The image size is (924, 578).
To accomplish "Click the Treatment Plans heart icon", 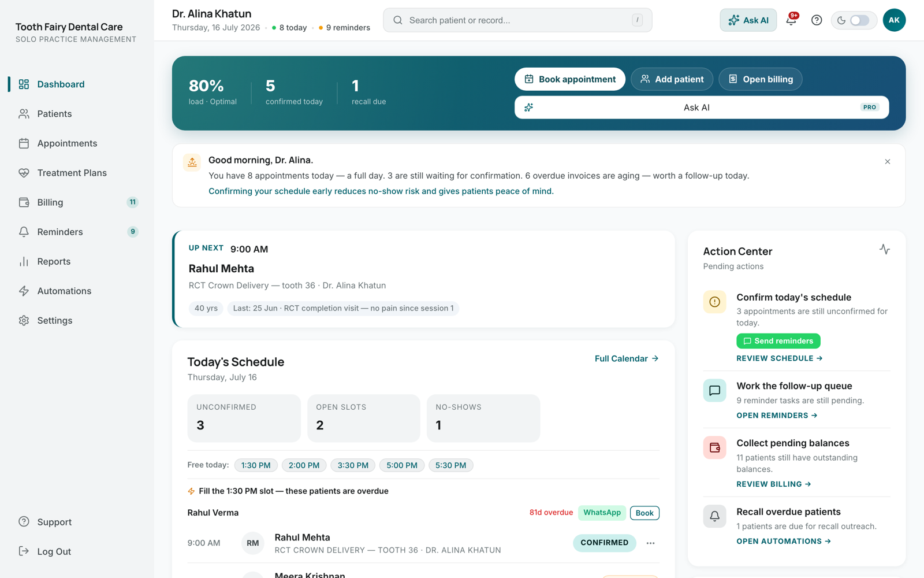I will tap(24, 173).
